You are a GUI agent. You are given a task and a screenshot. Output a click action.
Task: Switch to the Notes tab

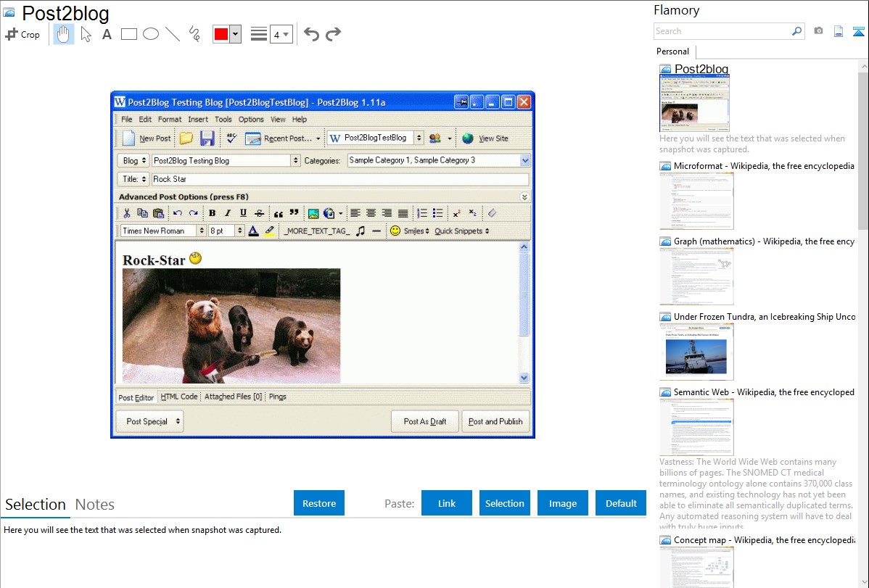point(95,505)
